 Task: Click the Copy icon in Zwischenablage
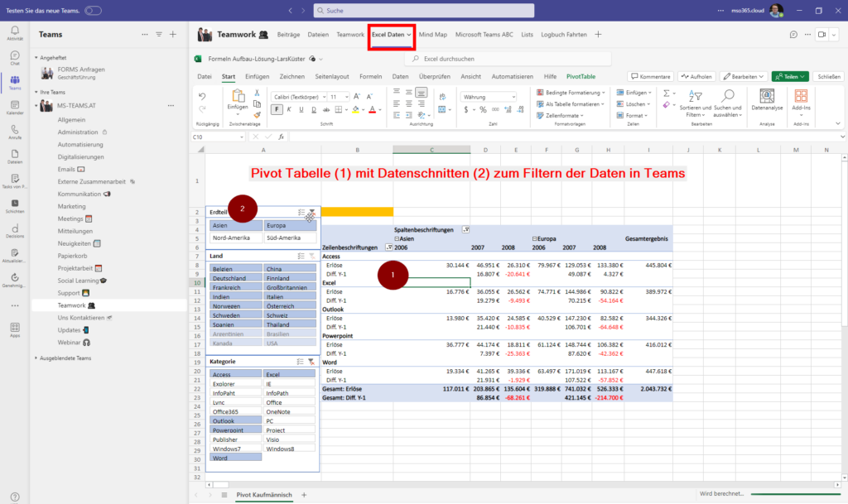pos(257,103)
